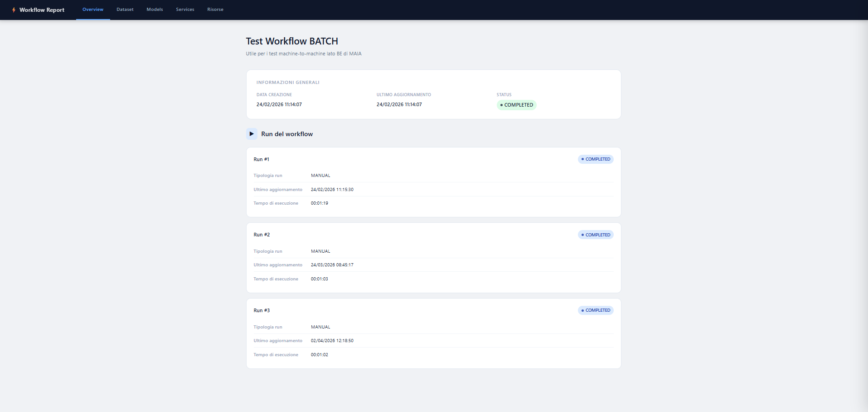Image resolution: width=868 pixels, height=412 pixels.
Task: Click MANUAL value in Run #1
Action: [x=320, y=176]
